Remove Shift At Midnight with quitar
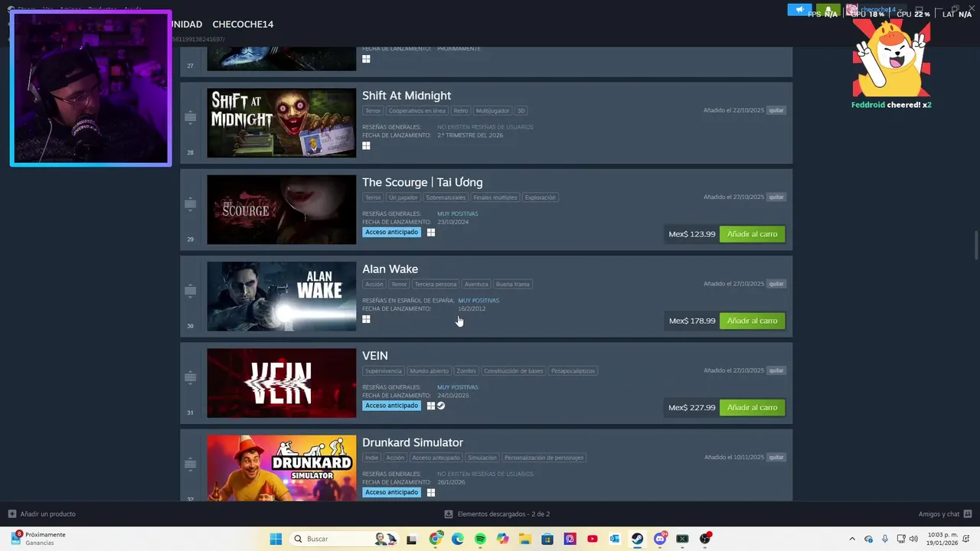The width and height of the screenshot is (980, 551). 776,110
